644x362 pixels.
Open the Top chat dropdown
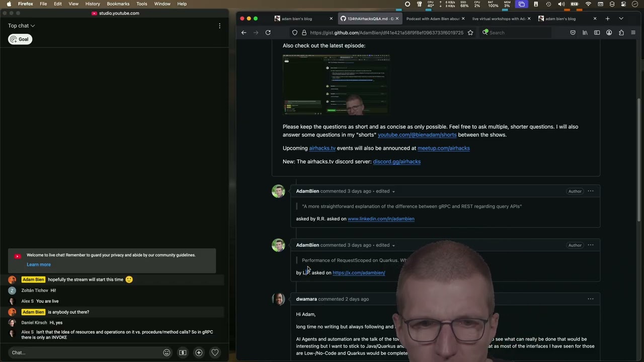pos(21,26)
